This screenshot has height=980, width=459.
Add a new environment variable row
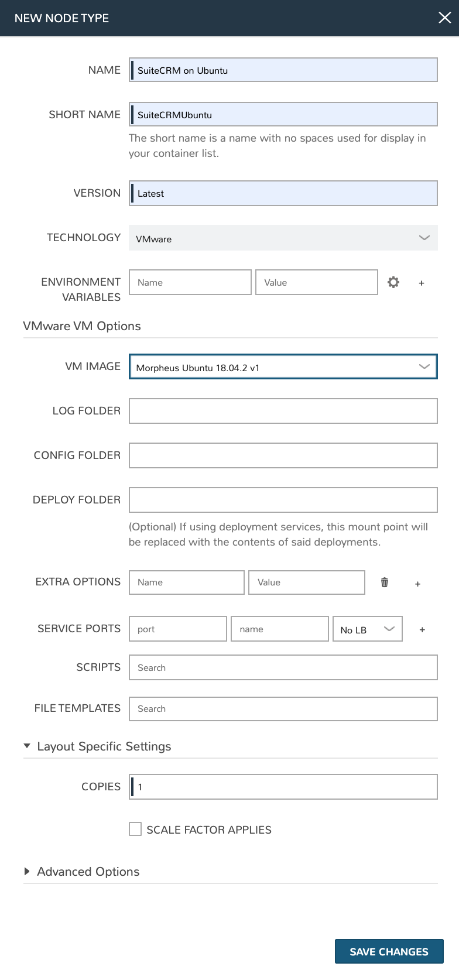pyautogui.click(x=422, y=283)
